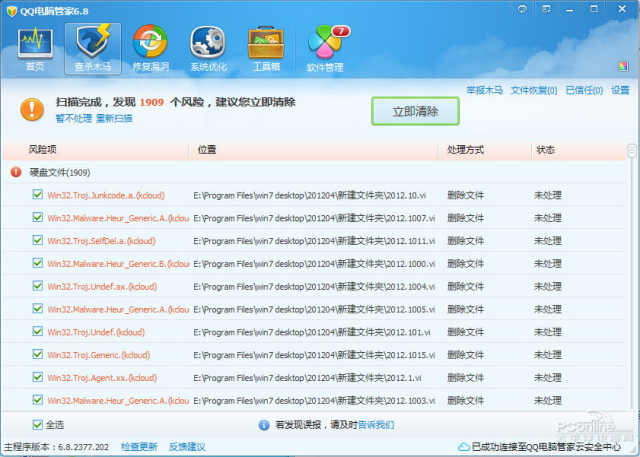
Task: Open the 工具箱 toolbox icon
Action: [x=266, y=47]
